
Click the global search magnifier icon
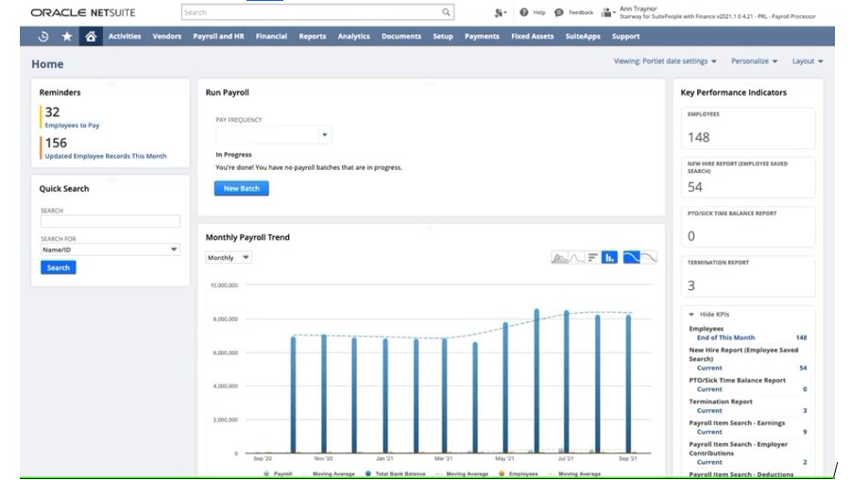446,12
